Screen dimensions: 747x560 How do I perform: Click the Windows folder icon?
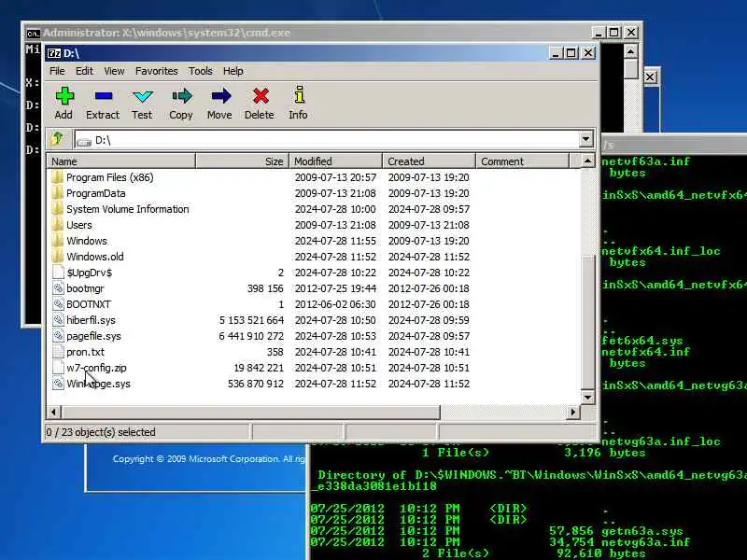(57, 241)
